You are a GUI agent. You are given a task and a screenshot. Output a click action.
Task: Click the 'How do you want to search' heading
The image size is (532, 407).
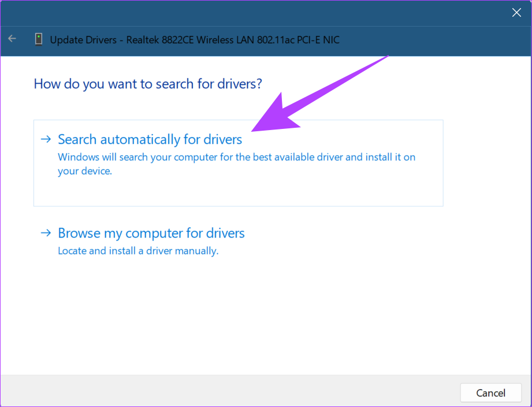[x=148, y=83]
